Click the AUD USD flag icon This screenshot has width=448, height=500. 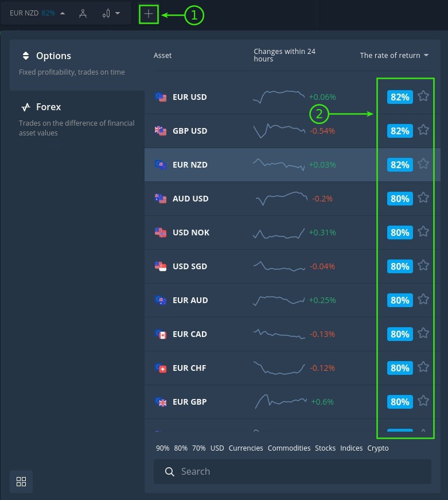point(161,199)
